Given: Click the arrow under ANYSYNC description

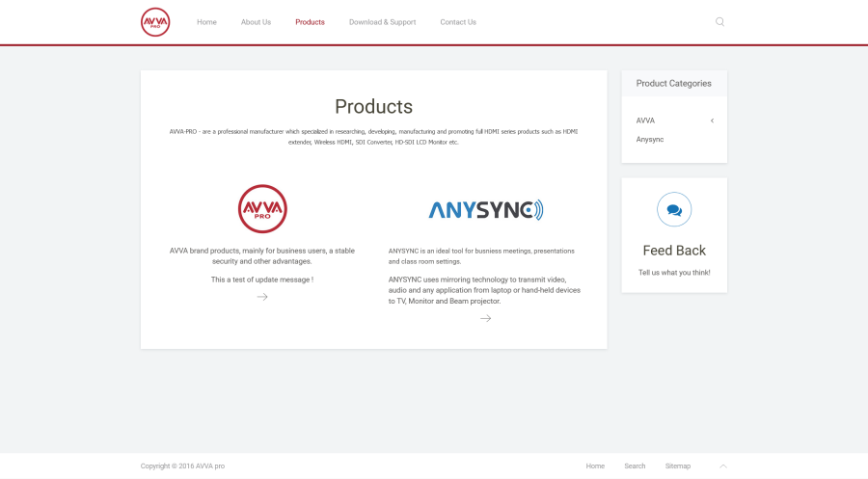Looking at the screenshot, I should (x=485, y=318).
